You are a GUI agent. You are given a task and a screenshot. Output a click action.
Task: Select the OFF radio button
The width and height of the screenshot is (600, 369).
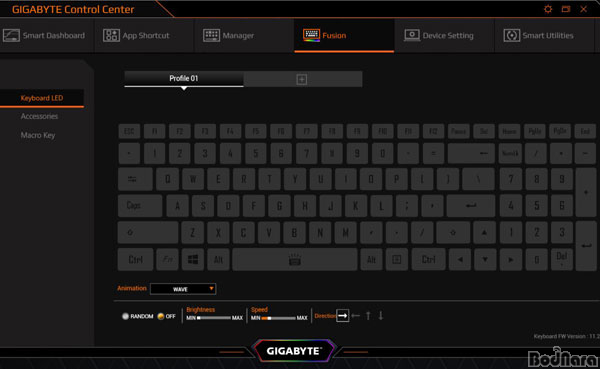pyautogui.click(x=161, y=316)
